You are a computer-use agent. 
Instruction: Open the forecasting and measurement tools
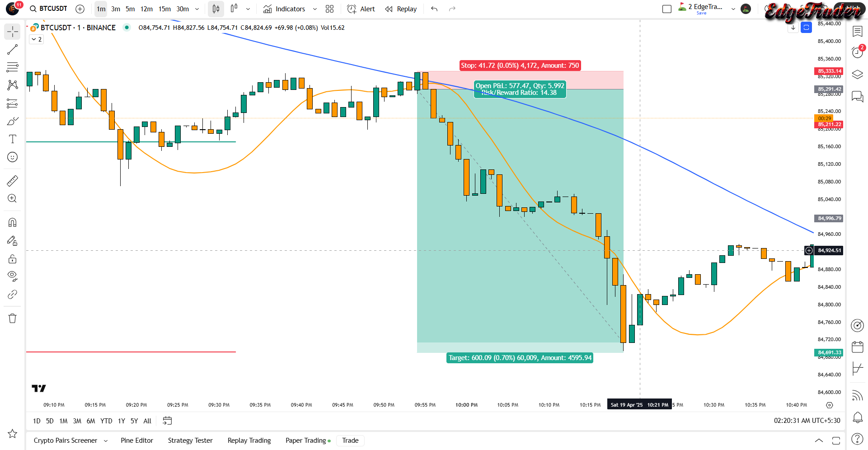[x=12, y=103]
